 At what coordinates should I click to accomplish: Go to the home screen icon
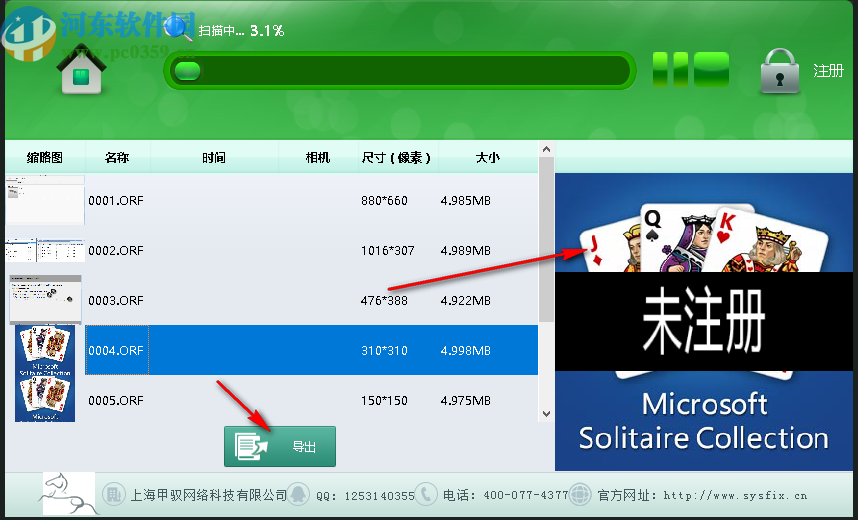[x=81, y=69]
